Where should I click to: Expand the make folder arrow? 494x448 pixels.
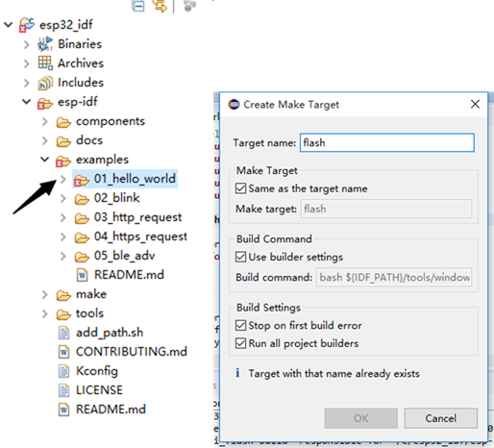(45, 294)
